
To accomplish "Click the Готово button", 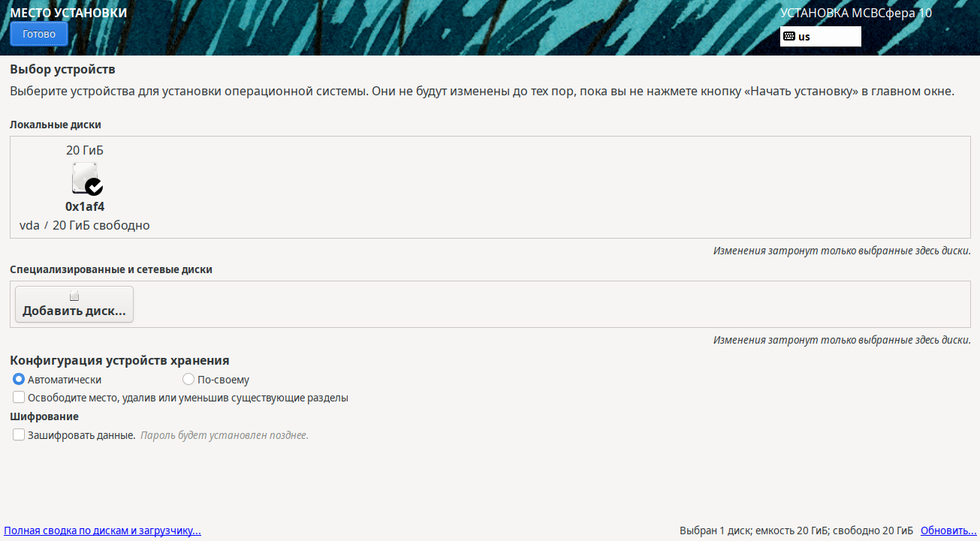I will [x=39, y=34].
